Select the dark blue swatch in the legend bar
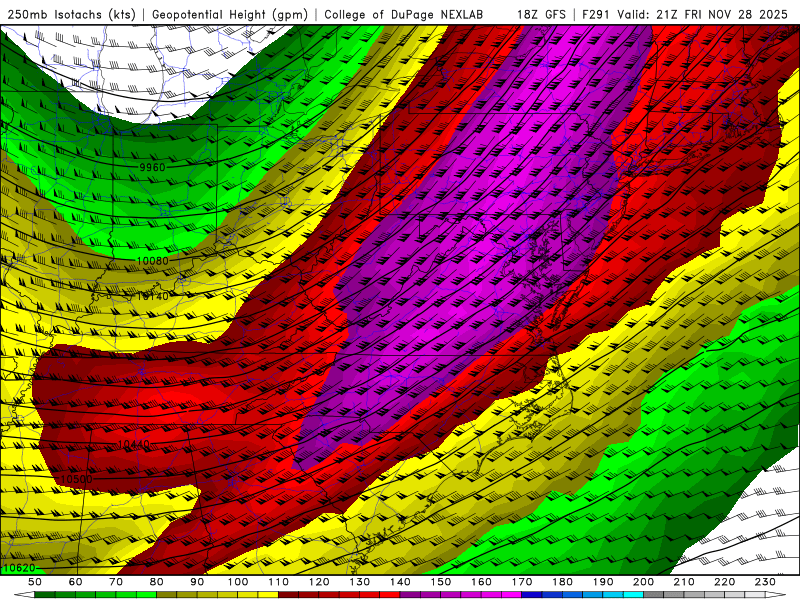The image size is (800, 600). point(532,595)
